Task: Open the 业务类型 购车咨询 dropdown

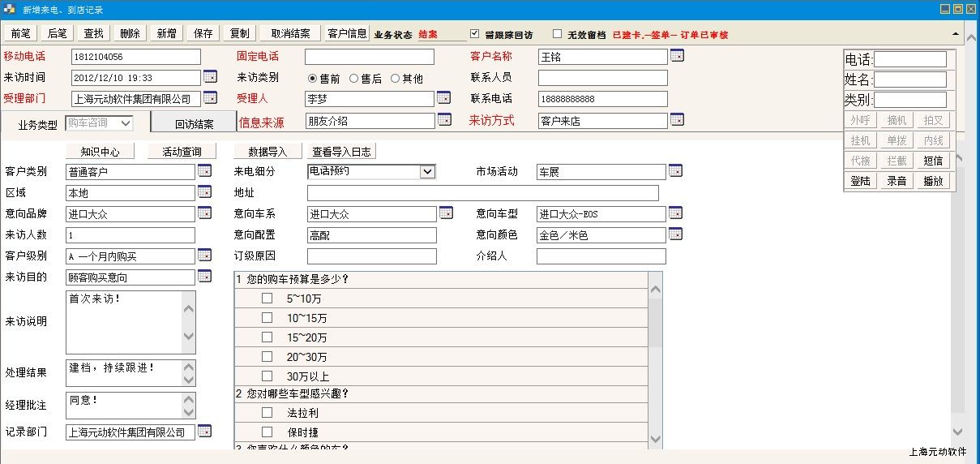Action: [x=126, y=123]
